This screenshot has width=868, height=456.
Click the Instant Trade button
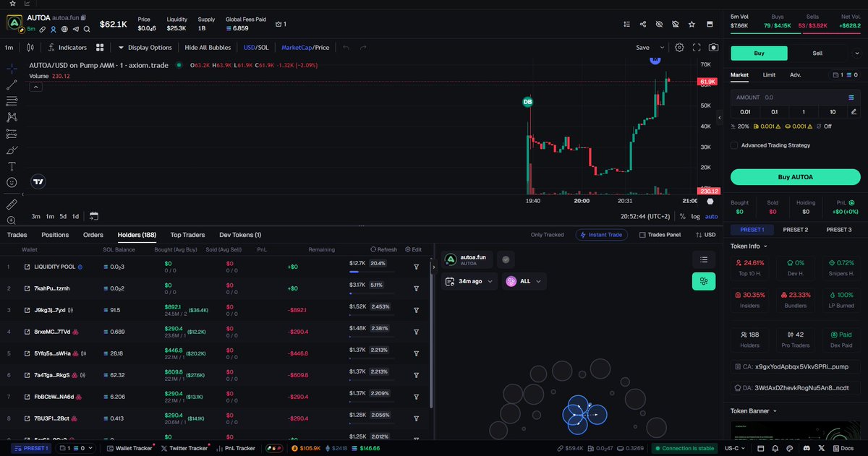(x=602, y=235)
